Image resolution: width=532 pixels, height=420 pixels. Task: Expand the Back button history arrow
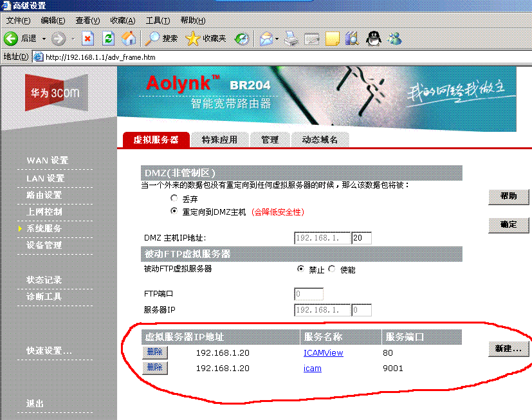[44, 39]
